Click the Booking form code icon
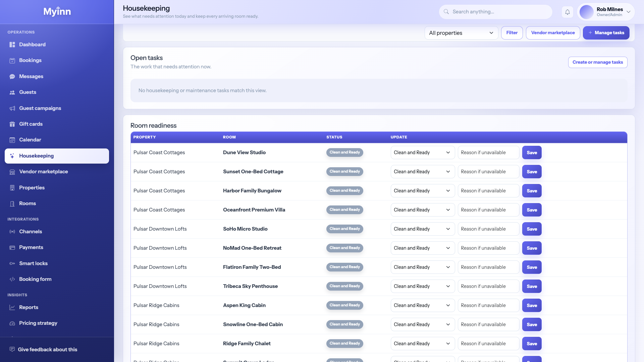The image size is (644, 362). [x=12, y=279]
